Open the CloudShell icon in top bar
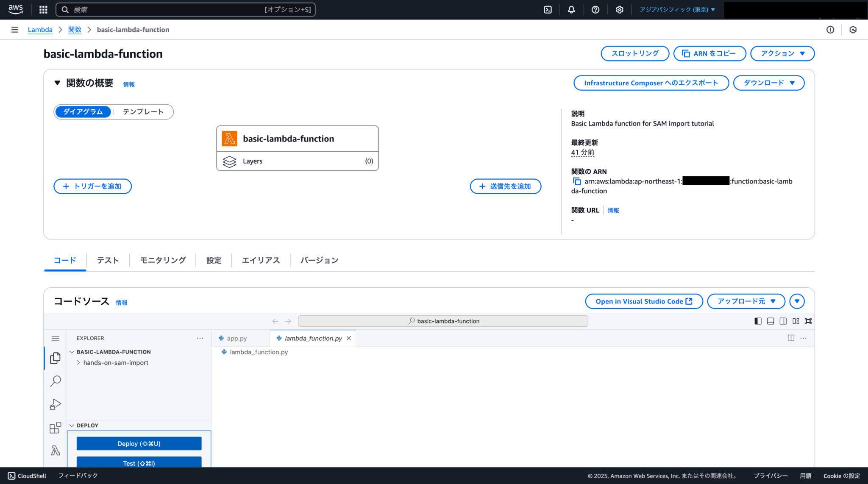The image size is (868, 484). point(548,9)
